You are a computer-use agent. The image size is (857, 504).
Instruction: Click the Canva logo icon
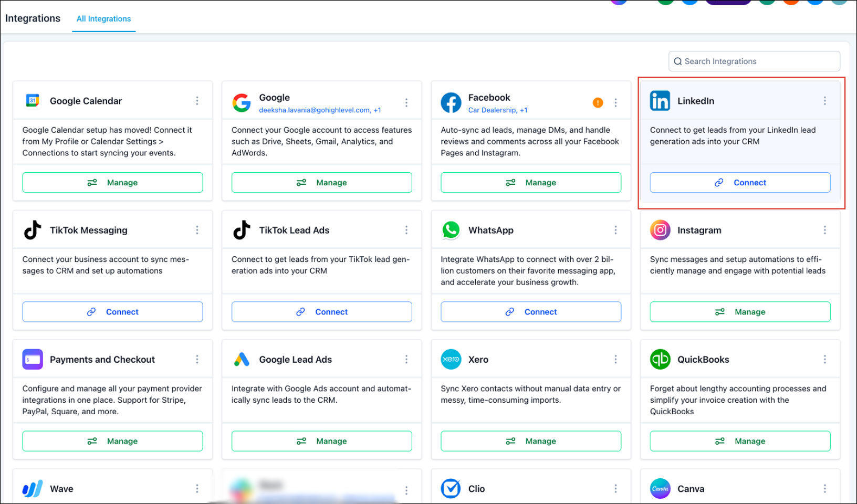660,489
